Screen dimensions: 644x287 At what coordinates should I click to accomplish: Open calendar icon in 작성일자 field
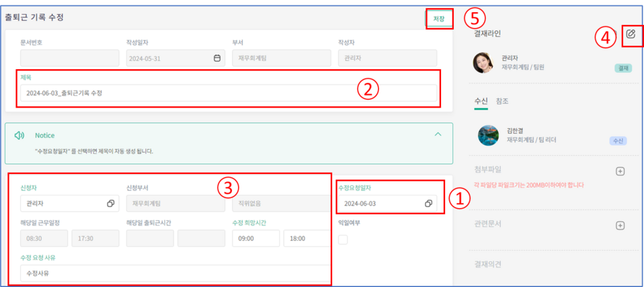coord(217,58)
